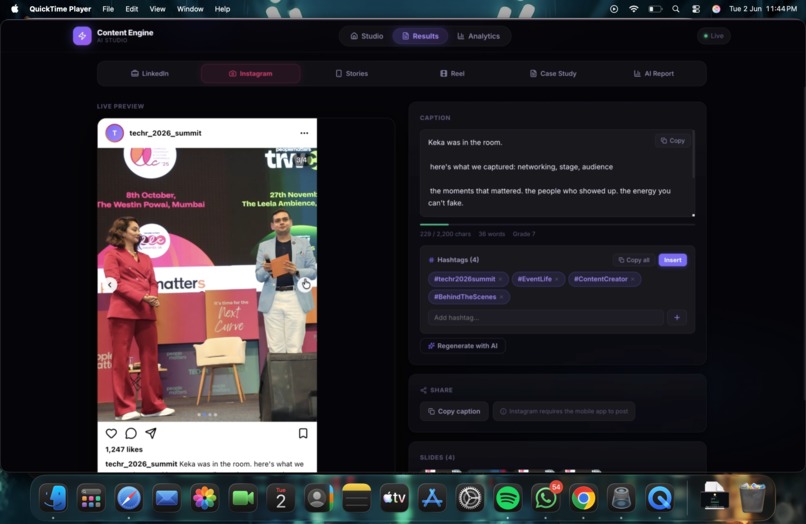Click the comment bubble icon
Viewport: 806px width, 524px height.
pos(131,433)
